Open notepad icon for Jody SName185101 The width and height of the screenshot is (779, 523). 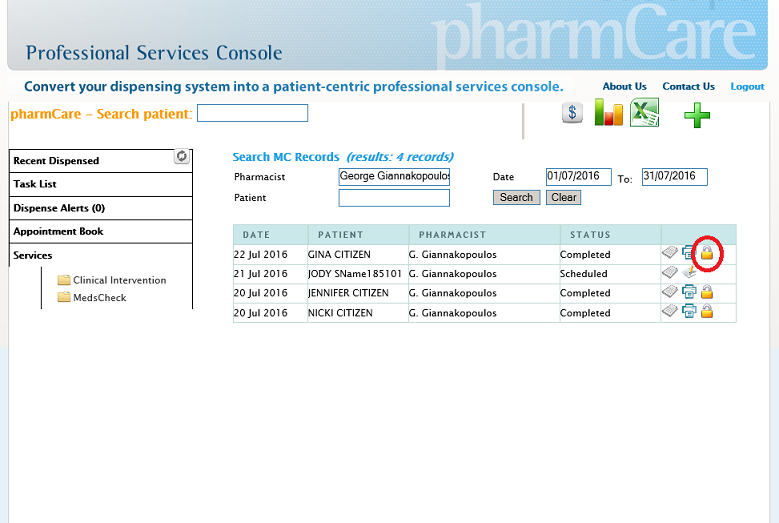point(670,272)
